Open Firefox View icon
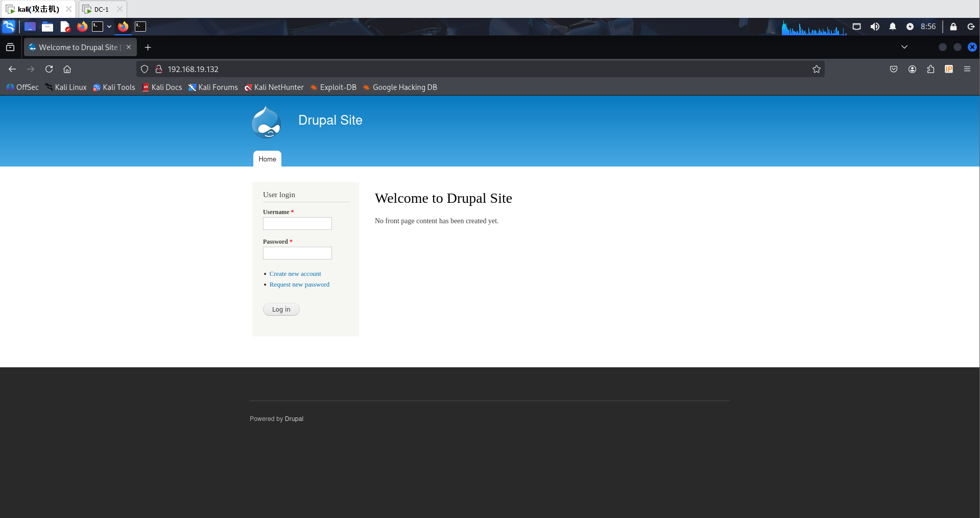The width and height of the screenshot is (980, 518). [x=10, y=48]
